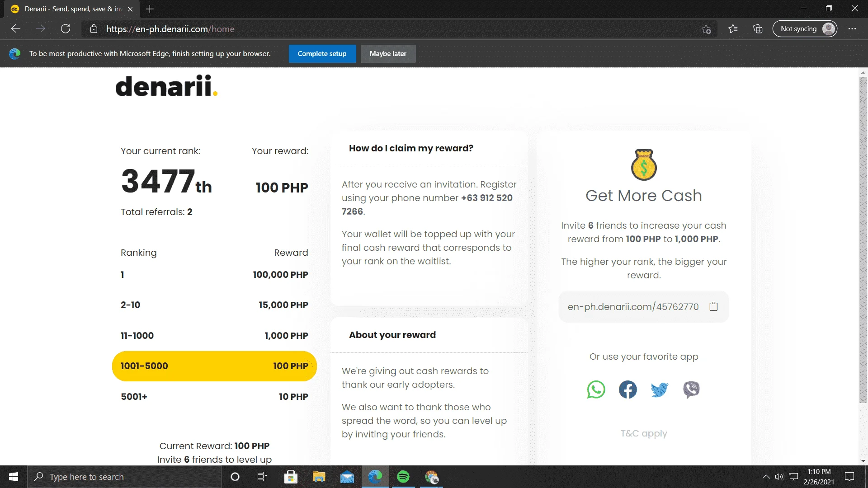The width and height of the screenshot is (868, 488).
Task: Click Total referrals: 2 text
Action: (x=156, y=212)
